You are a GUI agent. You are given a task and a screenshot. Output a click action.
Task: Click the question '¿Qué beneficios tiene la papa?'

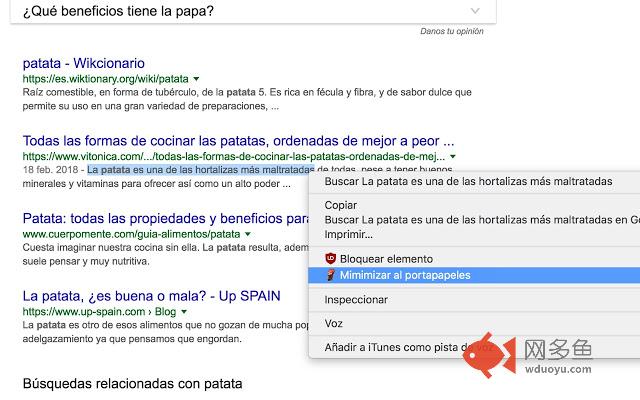118,11
